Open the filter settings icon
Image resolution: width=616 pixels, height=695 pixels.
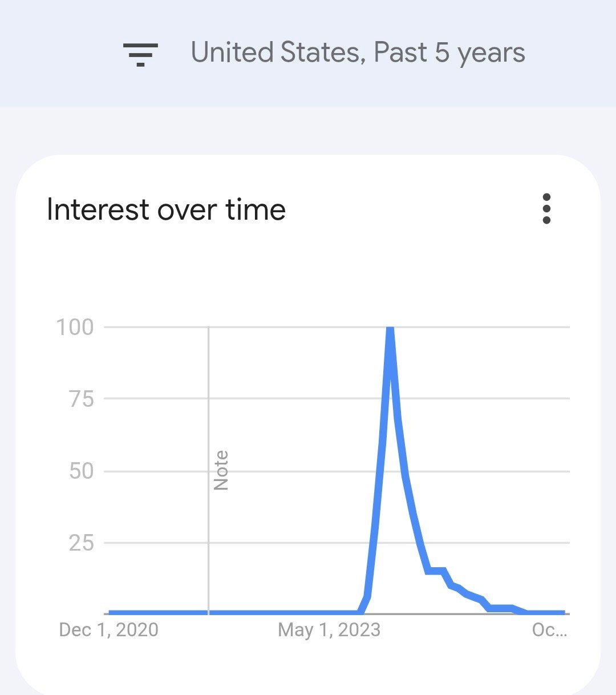click(x=140, y=54)
